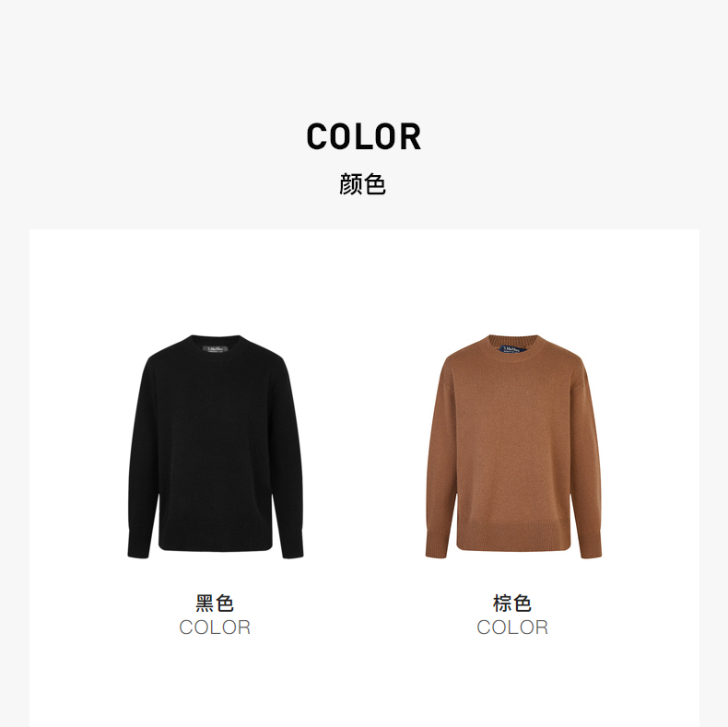Click the 黑色 color name label

215,603
